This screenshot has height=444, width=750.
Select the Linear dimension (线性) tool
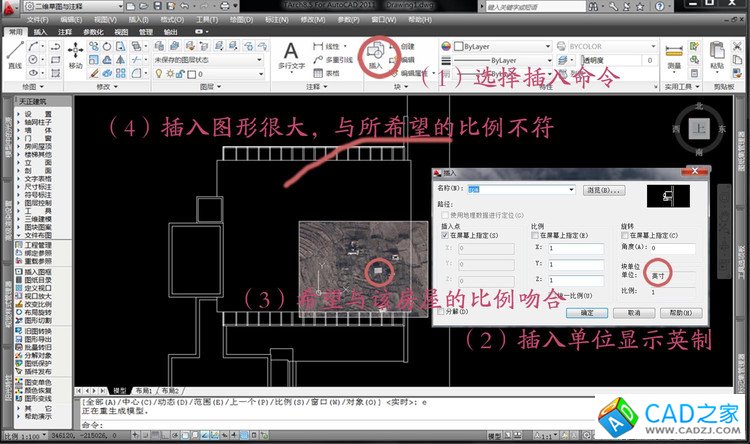tap(328, 46)
